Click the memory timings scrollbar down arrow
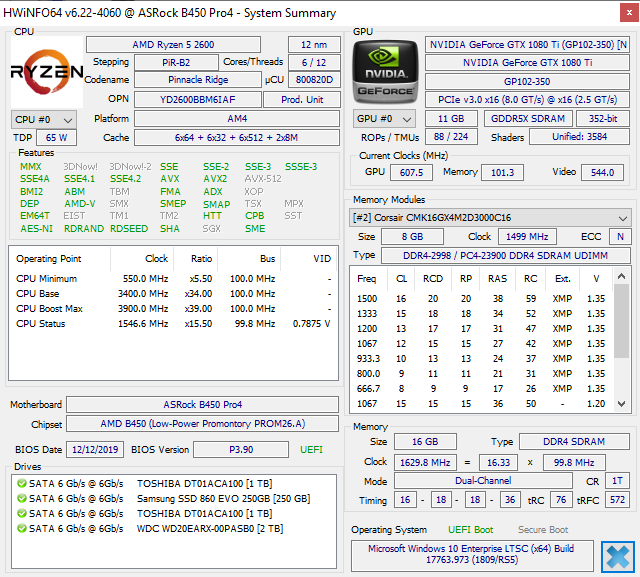This screenshot has height=577, width=640. coord(621,404)
